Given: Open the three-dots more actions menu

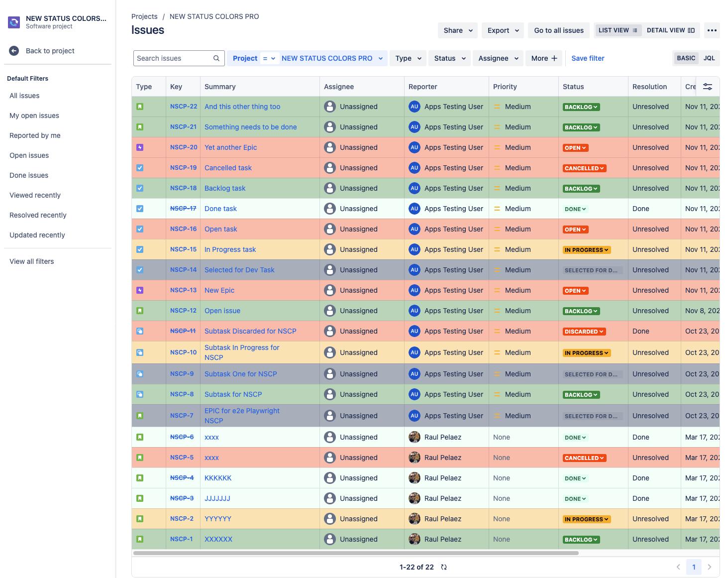Looking at the screenshot, I should pyautogui.click(x=712, y=30).
